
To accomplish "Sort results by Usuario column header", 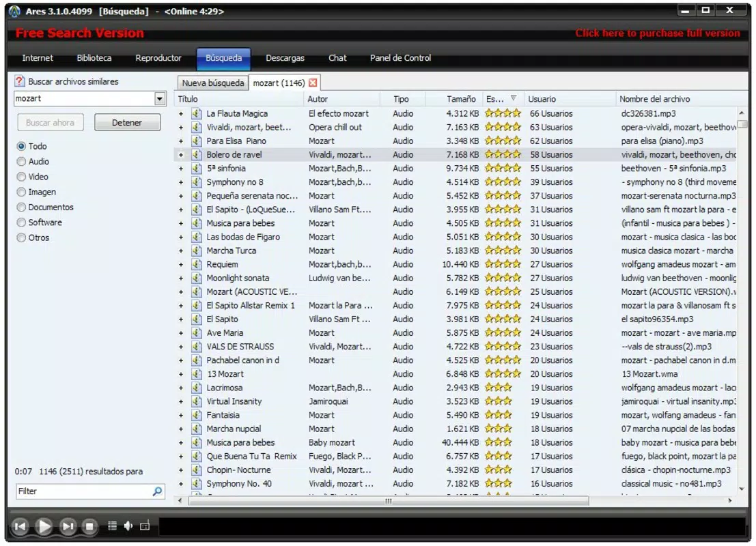I will [570, 99].
